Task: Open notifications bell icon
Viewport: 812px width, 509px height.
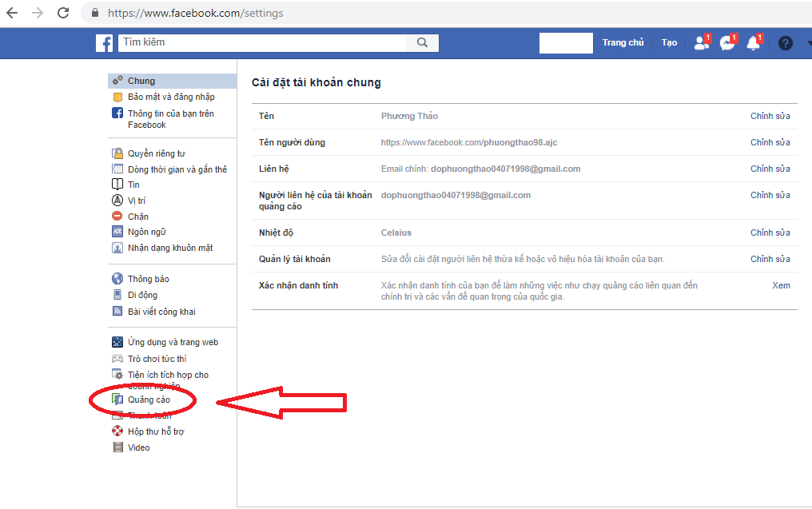Action: tap(754, 42)
